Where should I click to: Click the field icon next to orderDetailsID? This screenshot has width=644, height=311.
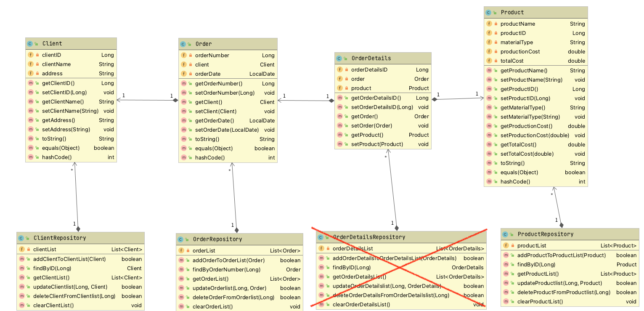[340, 69]
